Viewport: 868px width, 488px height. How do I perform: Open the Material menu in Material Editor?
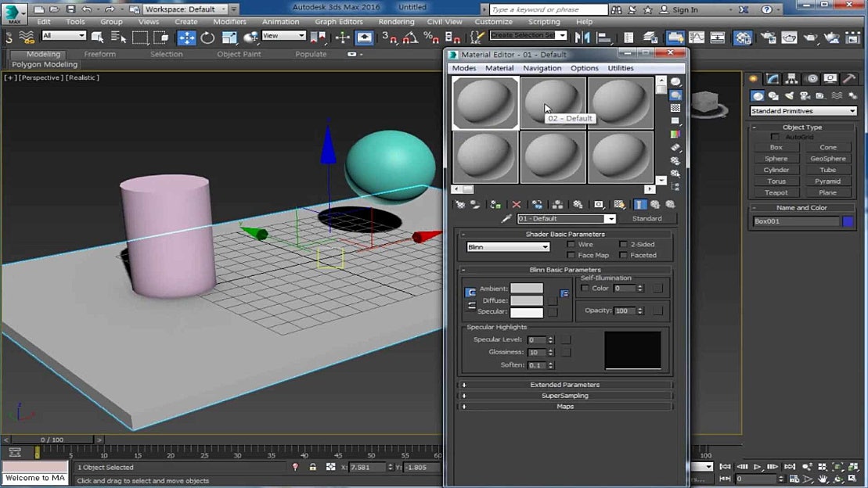499,68
